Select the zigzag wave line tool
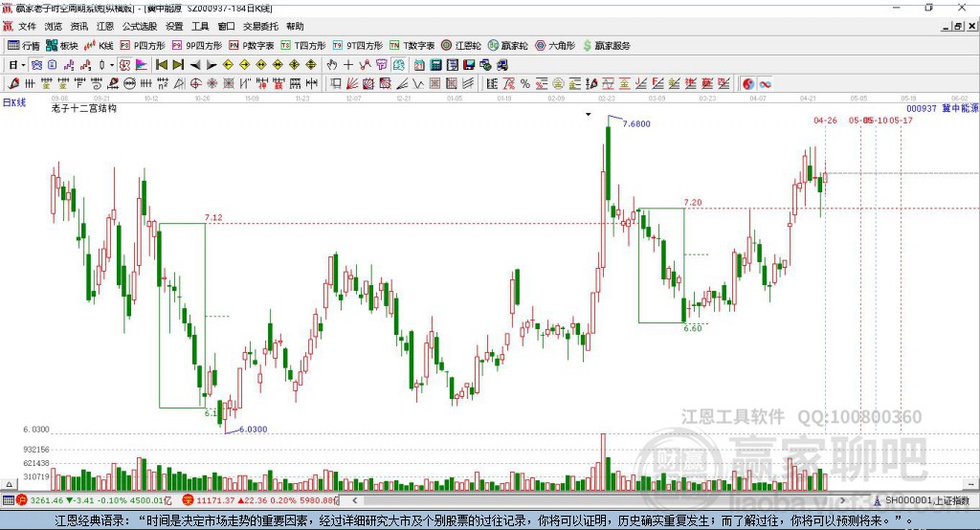 [418, 84]
